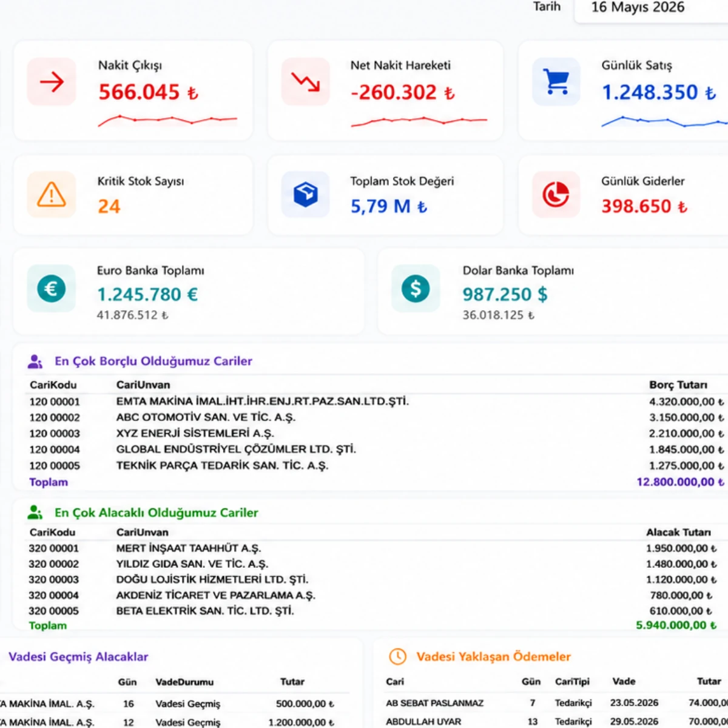The width and height of the screenshot is (728, 728).
Task: Select the AB SEBAT PASLANMAZ payment row
Action: point(556,703)
